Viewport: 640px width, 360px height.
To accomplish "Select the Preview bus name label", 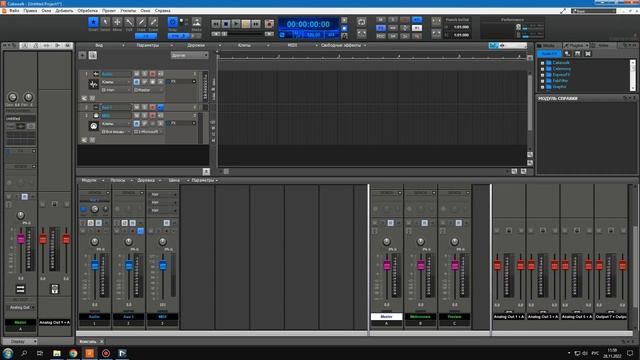I will click(x=454, y=317).
